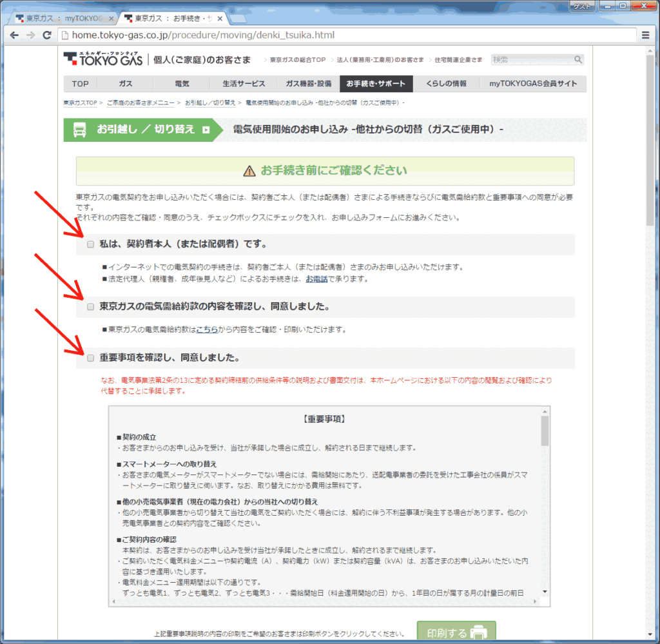Click page scrollbar up arrow
The height and width of the screenshot is (644, 660).
point(650,50)
